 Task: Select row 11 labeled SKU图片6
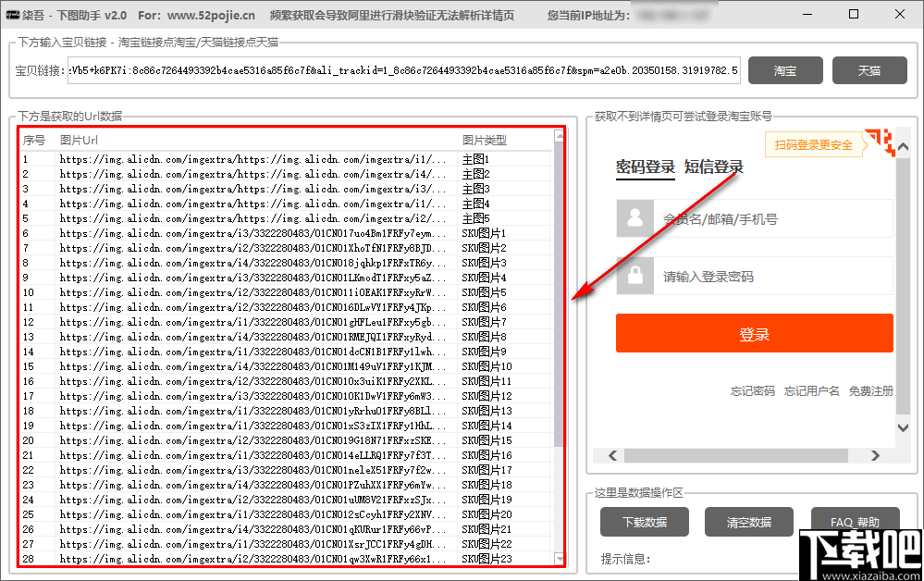287,307
